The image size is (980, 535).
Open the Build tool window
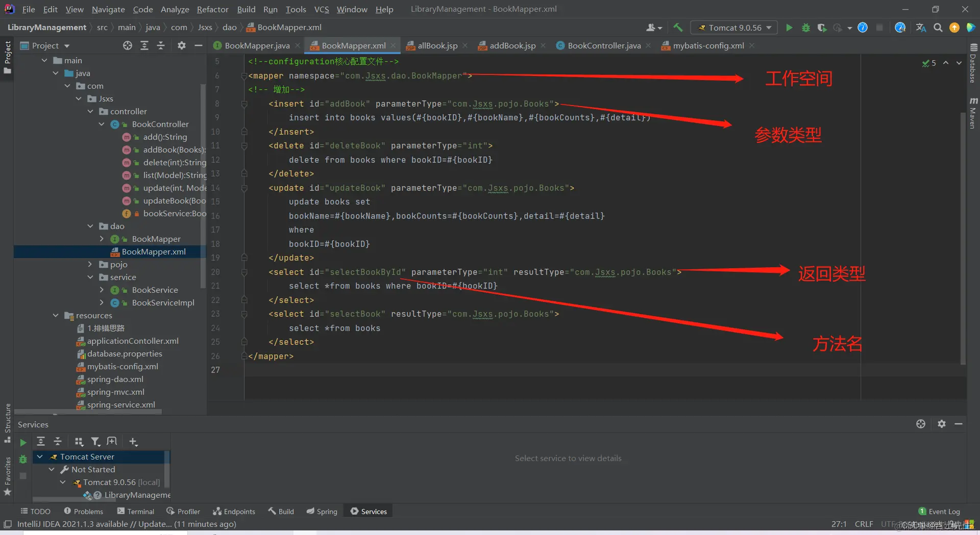(x=281, y=511)
